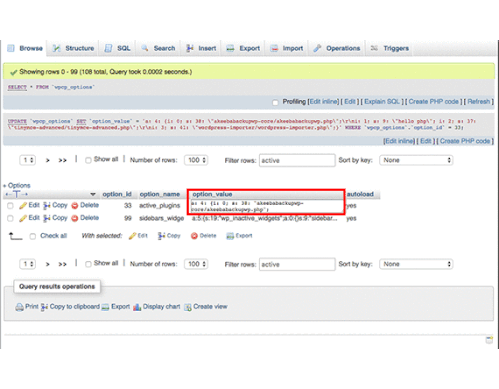The width and height of the screenshot is (499, 389).
Task: Click Print in Query results operations
Action: pos(27,307)
